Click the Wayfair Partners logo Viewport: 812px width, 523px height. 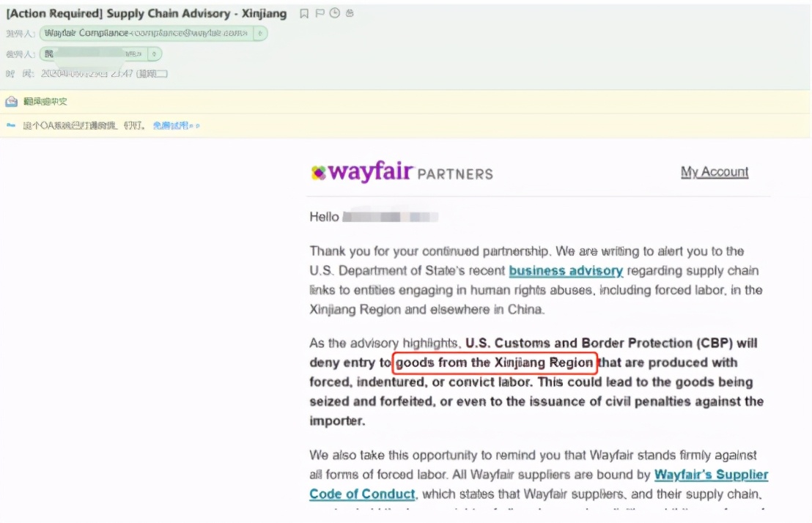click(402, 173)
